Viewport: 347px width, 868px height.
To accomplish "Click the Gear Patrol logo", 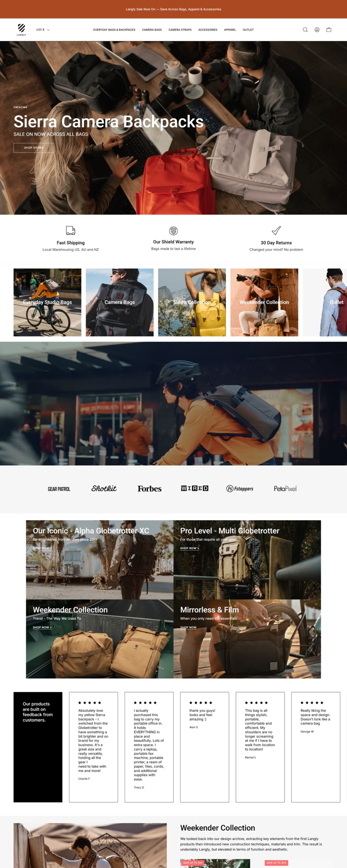I will 59,489.
